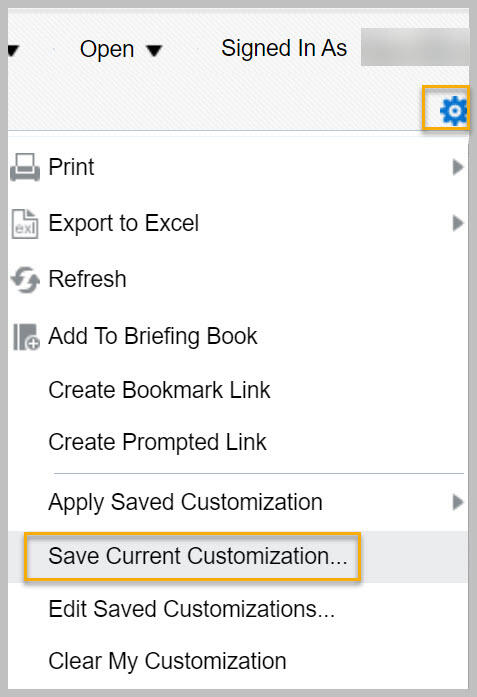
Task: Click the blurred Signed In As username
Action: point(415,47)
